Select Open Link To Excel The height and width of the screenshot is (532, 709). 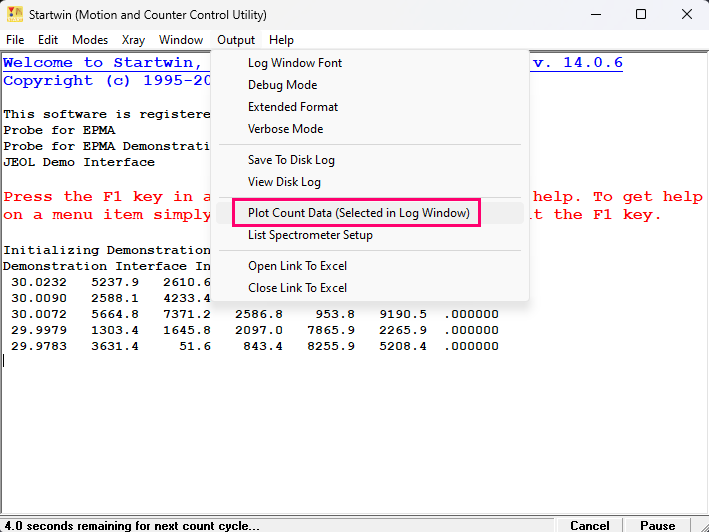(x=297, y=266)
